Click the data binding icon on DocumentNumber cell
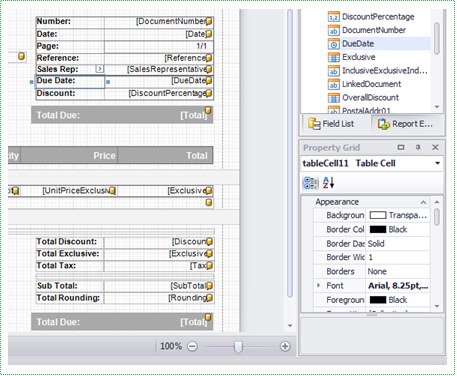The image size is (457, 376). point(209,21)
